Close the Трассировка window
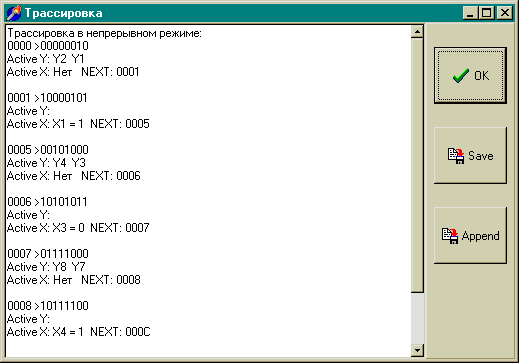Viewport: 519px width, 363px height. (x=504, y=13)
